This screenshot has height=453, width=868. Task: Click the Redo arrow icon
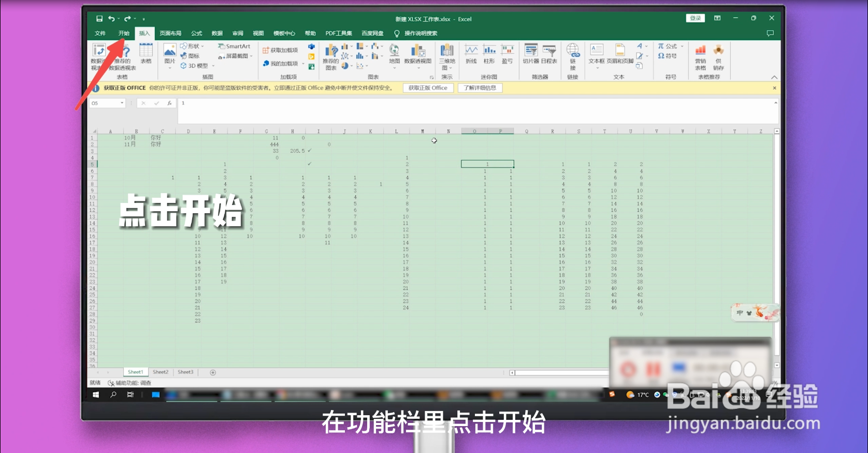coord(127,19)
